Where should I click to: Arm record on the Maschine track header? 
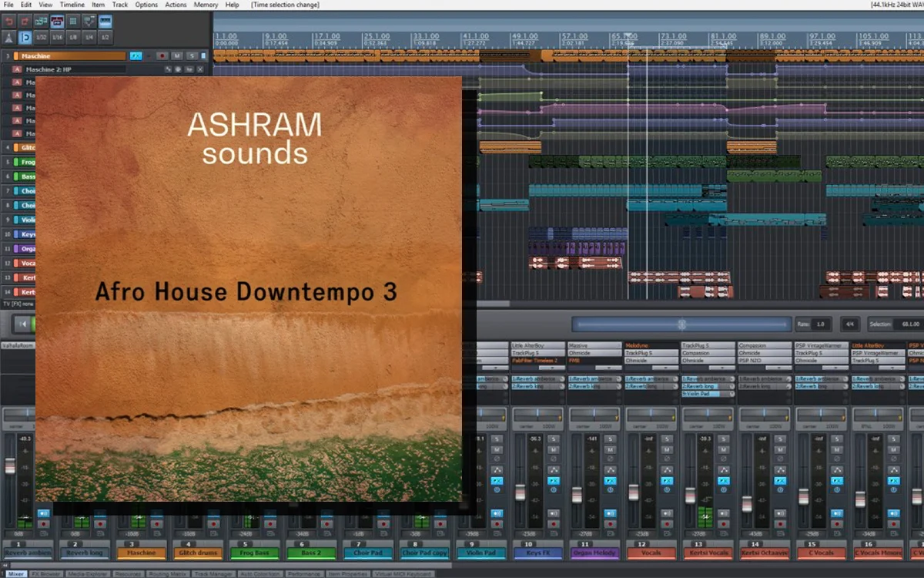162,56
